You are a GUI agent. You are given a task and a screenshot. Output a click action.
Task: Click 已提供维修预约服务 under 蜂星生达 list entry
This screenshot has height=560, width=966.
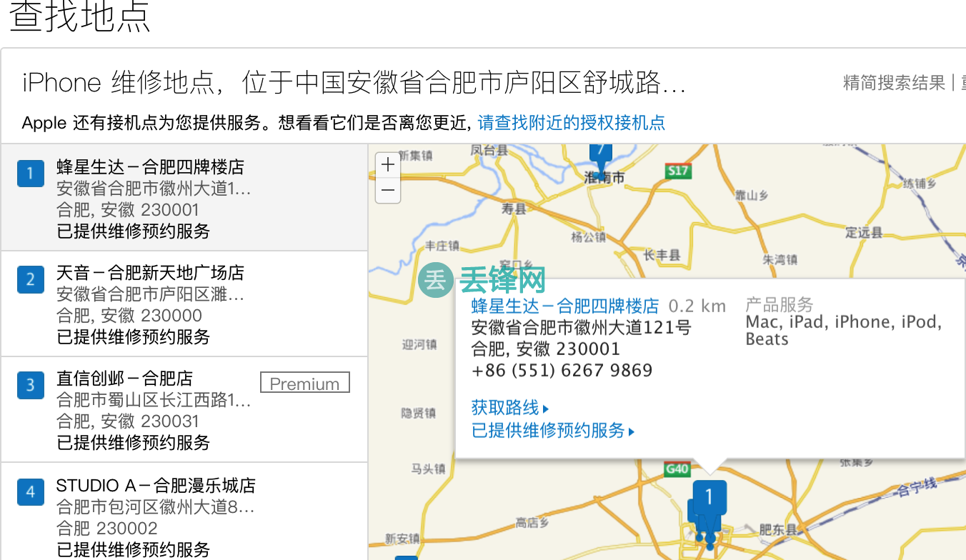point(133,231)
